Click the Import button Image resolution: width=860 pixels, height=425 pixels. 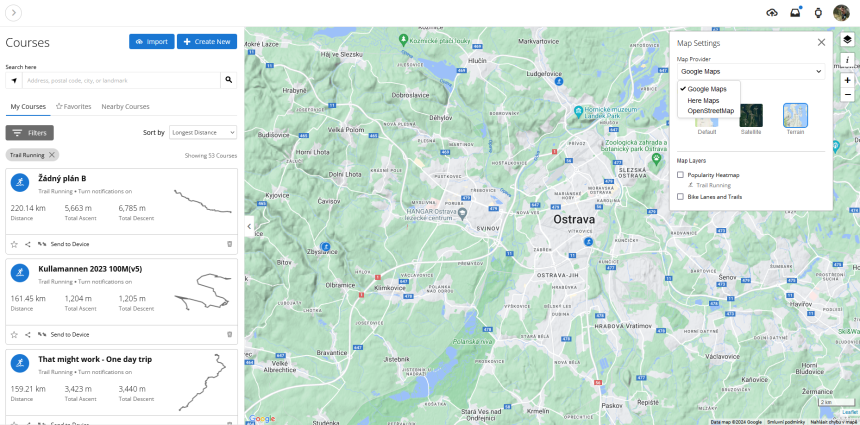[x=151, y=41]
